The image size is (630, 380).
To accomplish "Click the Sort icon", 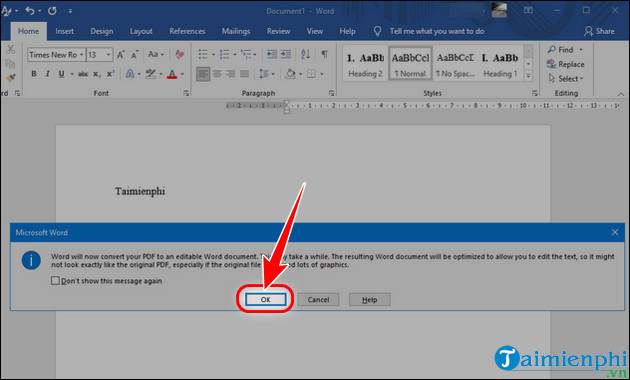I will coord(305,54).
